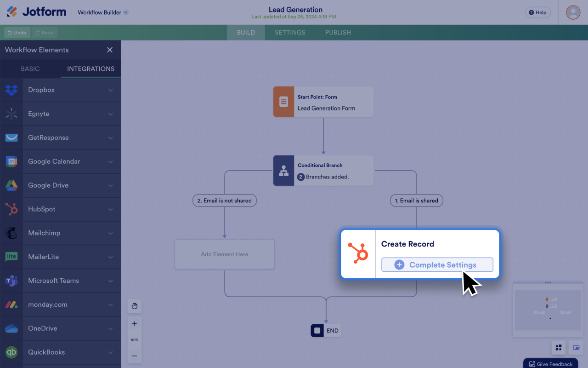This screenshot has height=368, width=588.
Task: Select the Lead Generation Form text
Action: pos(326,108)
